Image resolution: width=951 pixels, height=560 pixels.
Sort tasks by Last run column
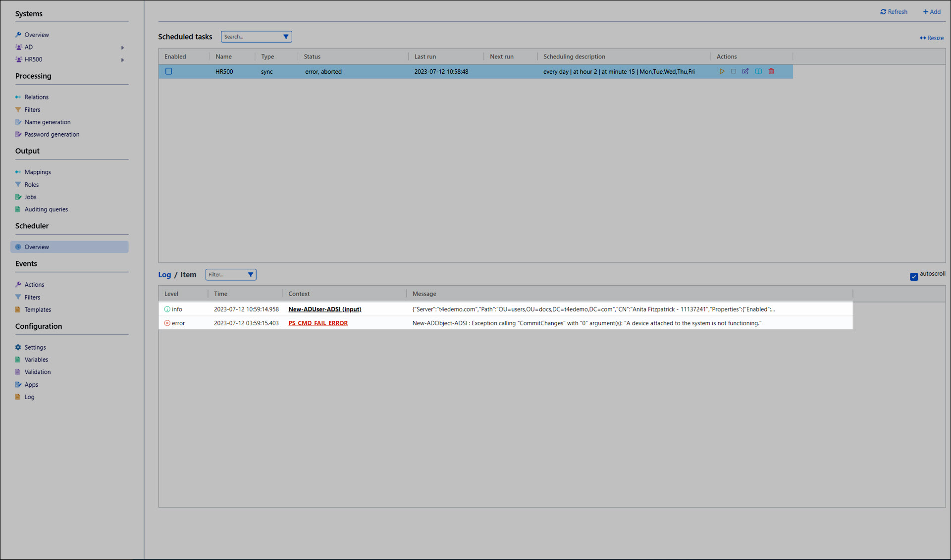[425, 57]
